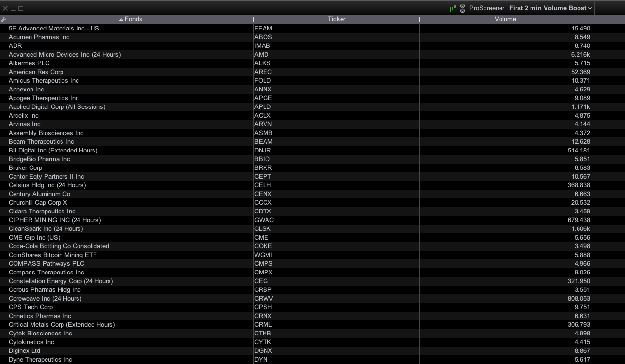Viewport: 625px width, 364px height.
Task: Click volume value 679.438 for Cipher Mining
Action: point(578,220)
